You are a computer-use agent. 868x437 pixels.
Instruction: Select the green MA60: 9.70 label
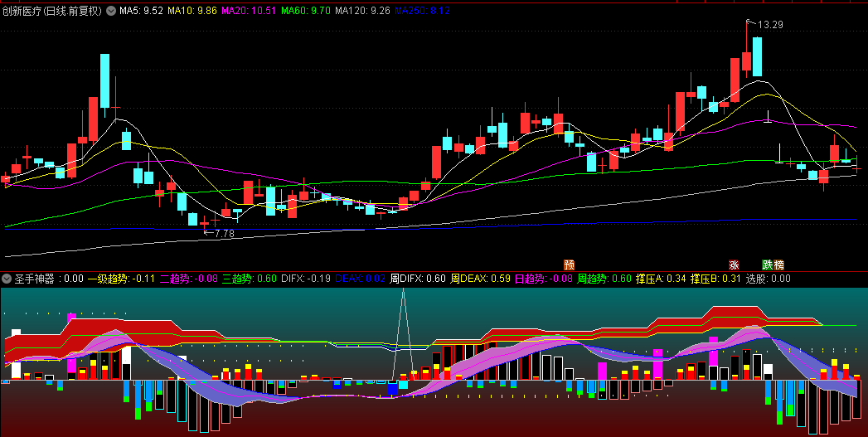pos(306,11)
